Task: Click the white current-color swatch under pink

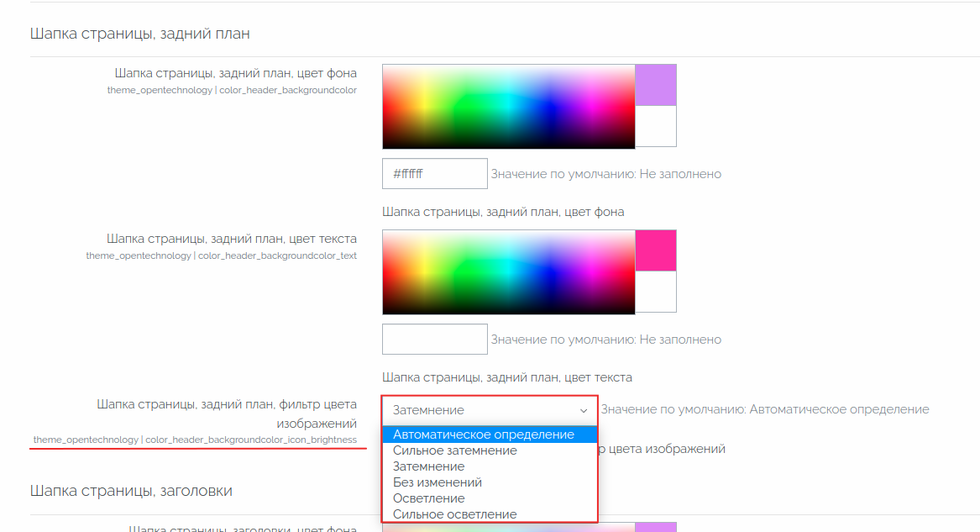Action: pyautogui.click(x=656, y=292)
